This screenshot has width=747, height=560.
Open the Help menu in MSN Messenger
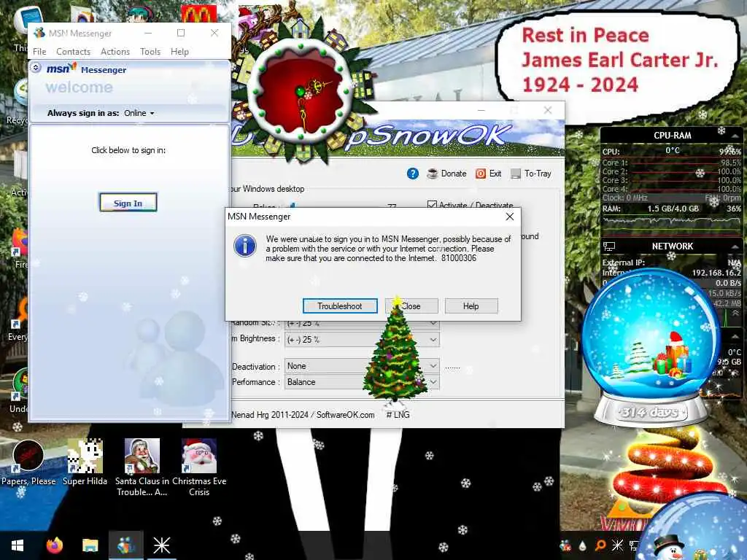point(179,52)
